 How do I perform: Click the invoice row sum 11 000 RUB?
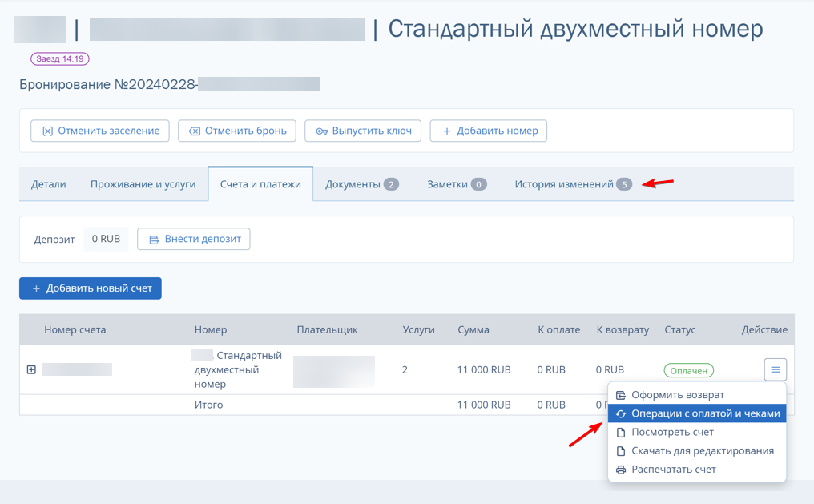(x=484, y=369)
